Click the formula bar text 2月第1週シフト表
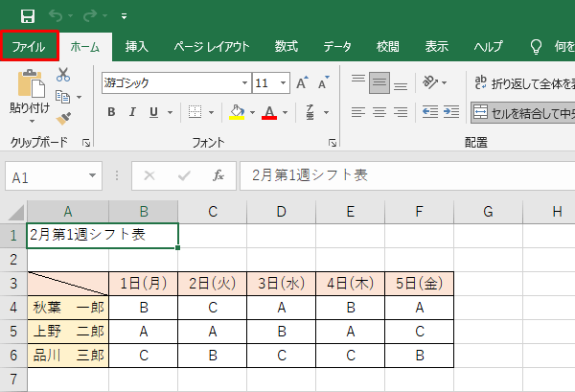Viewport: 575px width, 392px height. (x=310, y=175)
